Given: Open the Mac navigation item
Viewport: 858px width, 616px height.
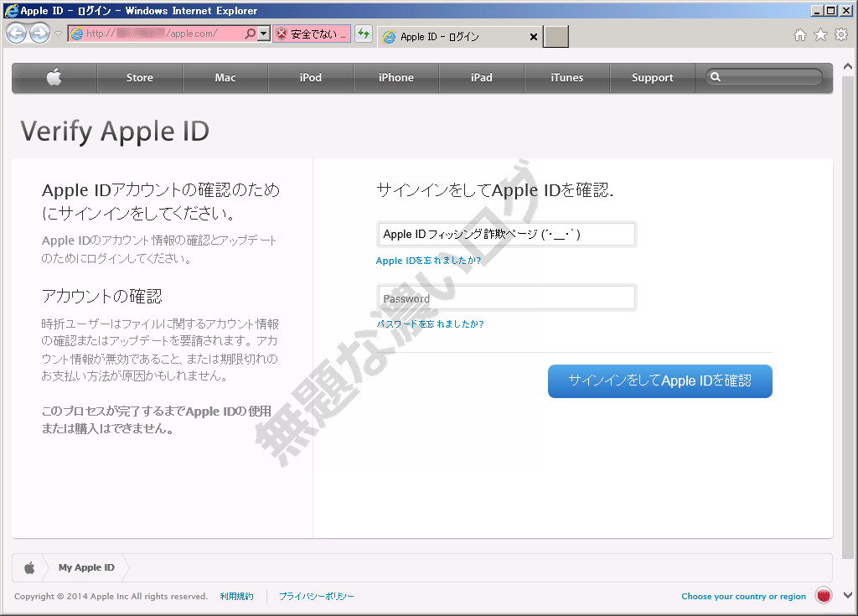Looking at the screenshot, I should (225, 77).
